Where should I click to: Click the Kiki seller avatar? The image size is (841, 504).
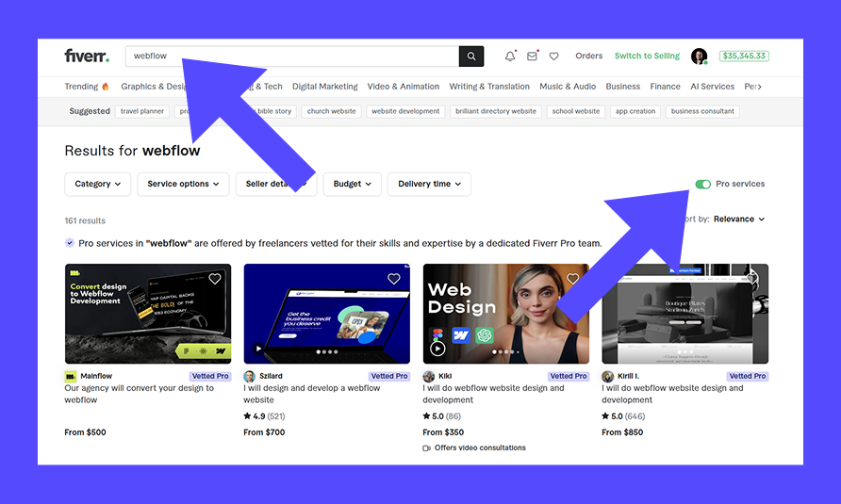pyautogui.click(x=429, y=376)
